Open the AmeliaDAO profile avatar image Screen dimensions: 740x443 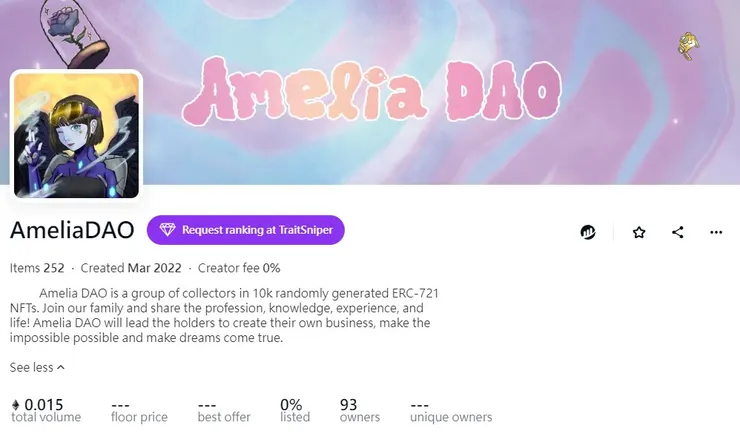click(x=76, y=135)
